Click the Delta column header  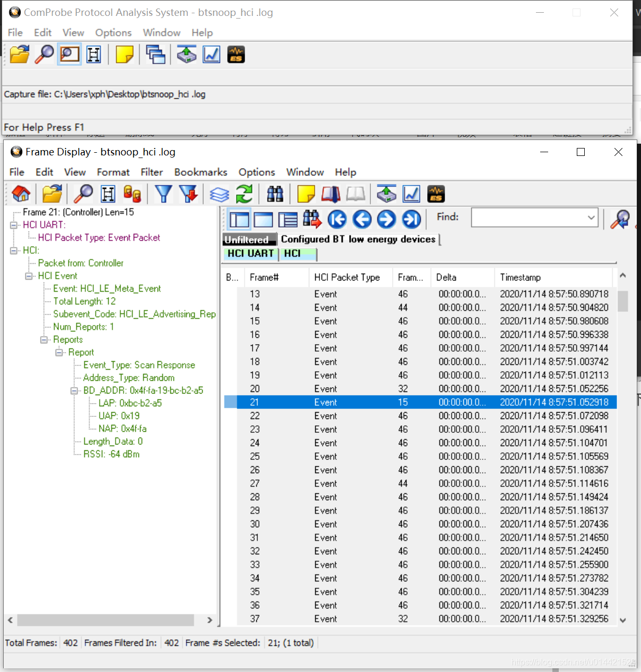pyautogui.click(x=462, y=277)
